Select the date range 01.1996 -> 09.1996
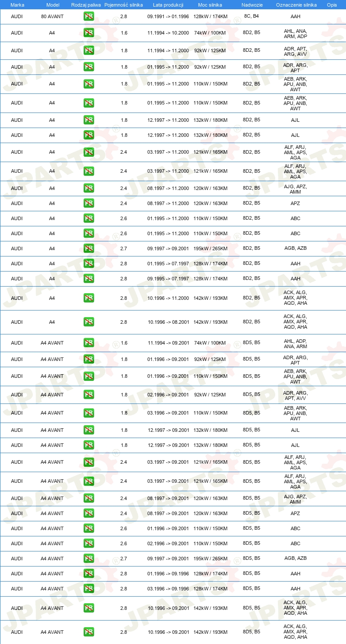346x644 pixels. click(168, 574)
